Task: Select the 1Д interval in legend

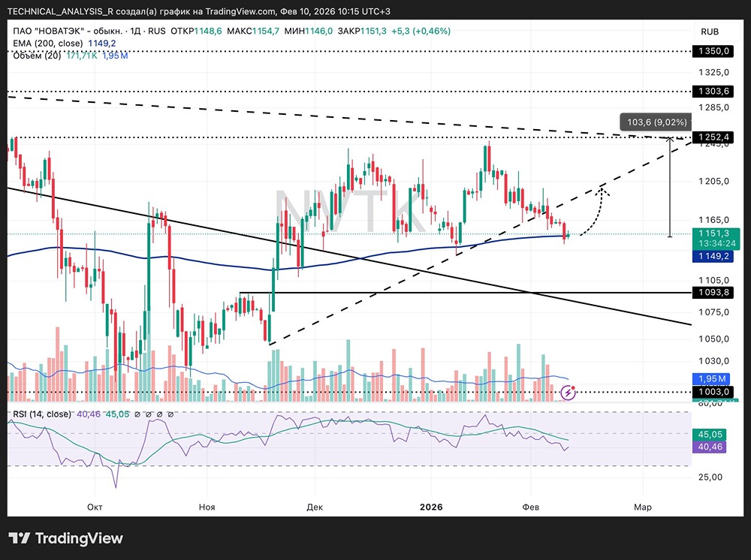Action: pos(135,31)
